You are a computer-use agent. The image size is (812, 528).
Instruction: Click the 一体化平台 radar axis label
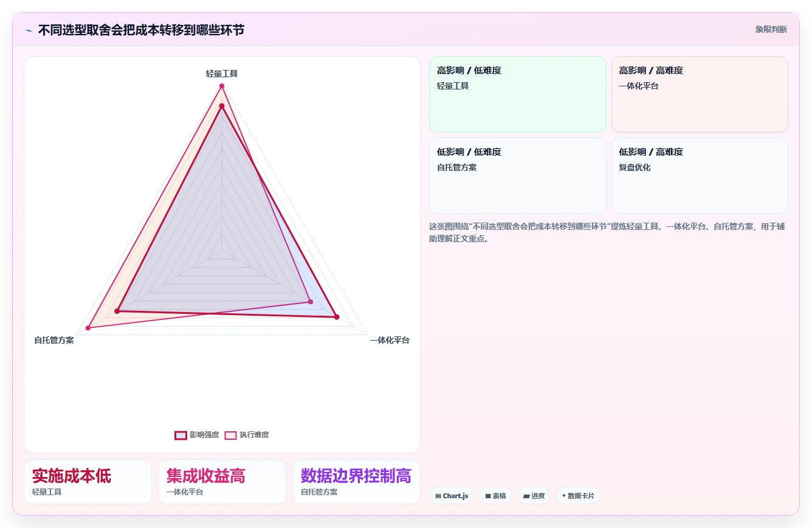coord(390,340)
